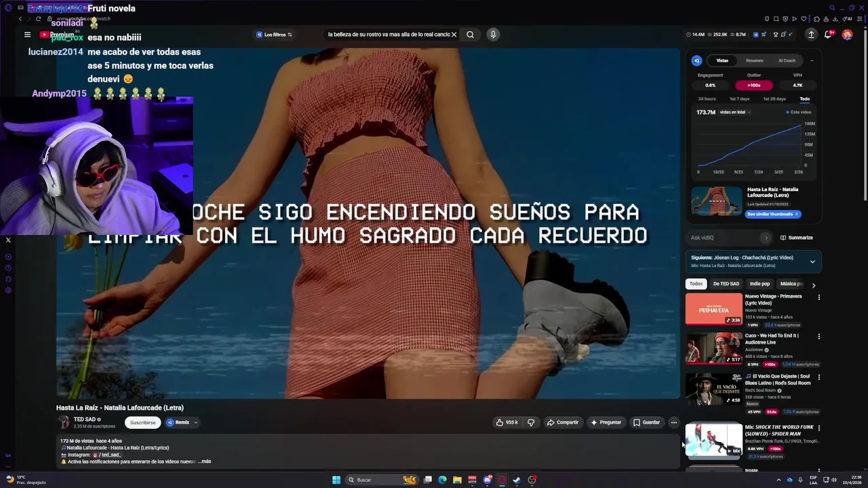Start voice search with microphone icon
The height and width of the screenshot is (488, 868).
pyautogui.click(x=493, y=35)
